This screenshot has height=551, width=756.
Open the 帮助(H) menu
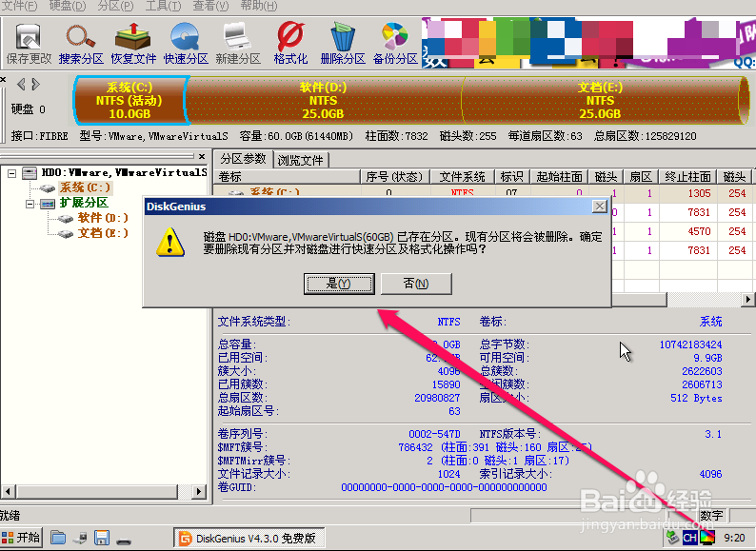tap(259, 6)
